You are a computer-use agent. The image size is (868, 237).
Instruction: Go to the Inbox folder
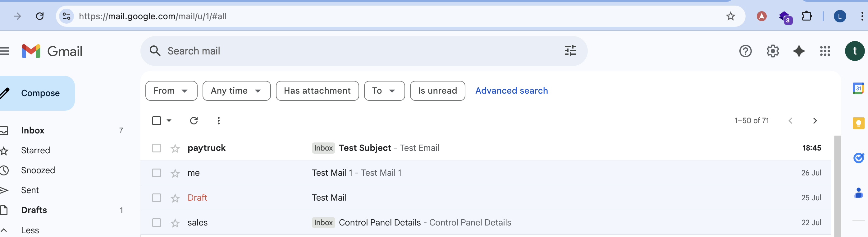[x=33, y=130]
